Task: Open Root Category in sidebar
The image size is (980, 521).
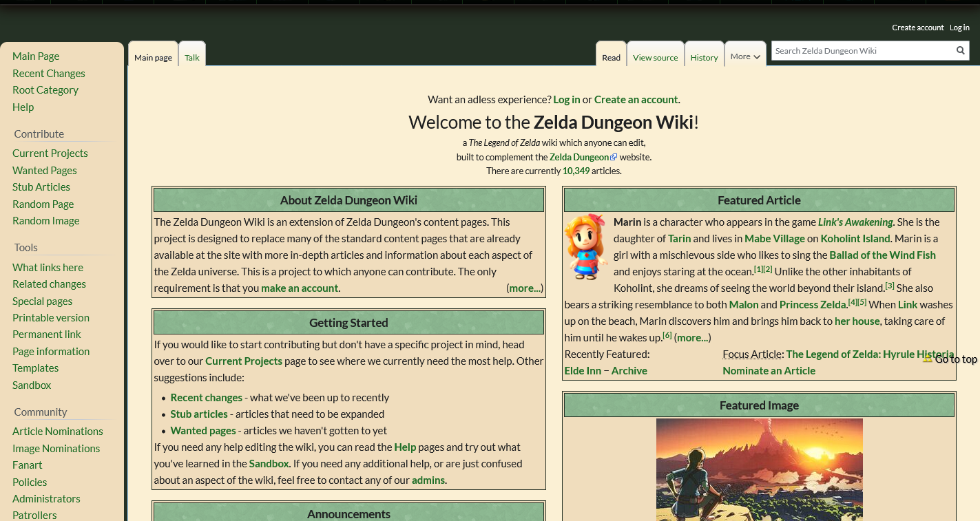Action: pos(45,89)
